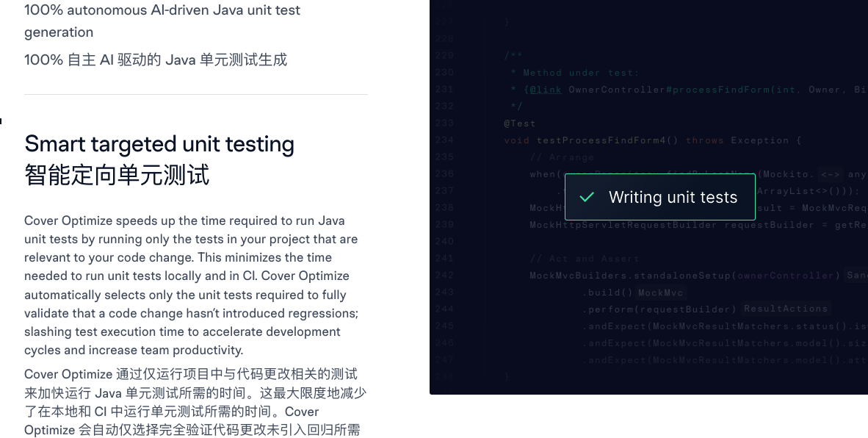Click the Chinese heading 智能定向单元测试
Viewport: 868px width, 438px height.
coord(117,175)
